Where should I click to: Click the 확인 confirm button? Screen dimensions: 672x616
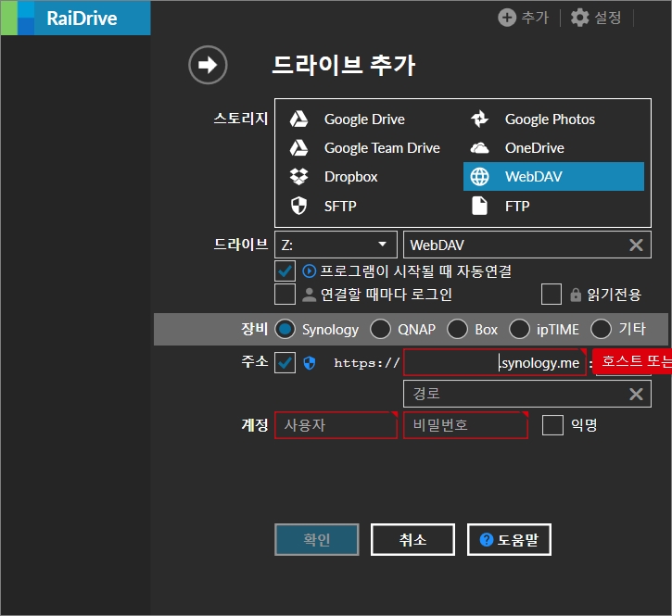click(317, 540)
